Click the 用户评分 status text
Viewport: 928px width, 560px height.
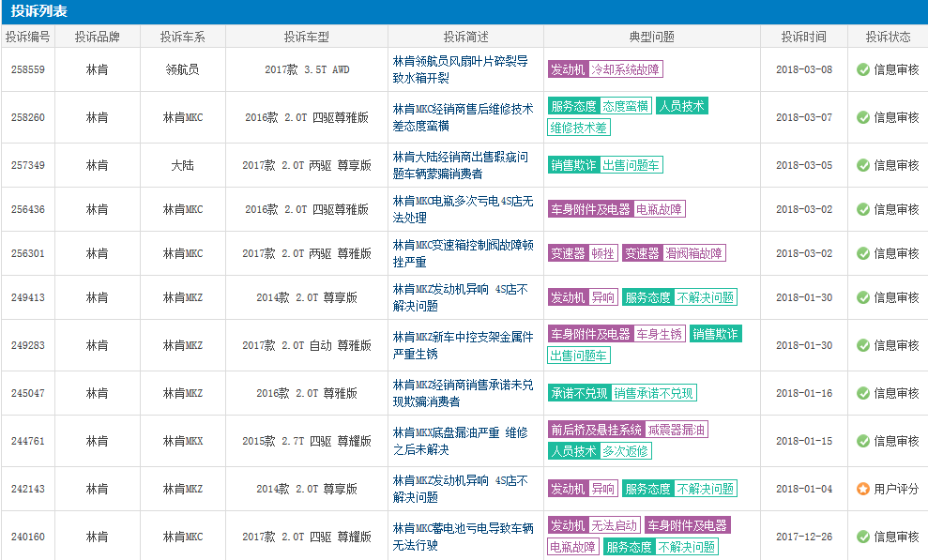tap(896, 489)
